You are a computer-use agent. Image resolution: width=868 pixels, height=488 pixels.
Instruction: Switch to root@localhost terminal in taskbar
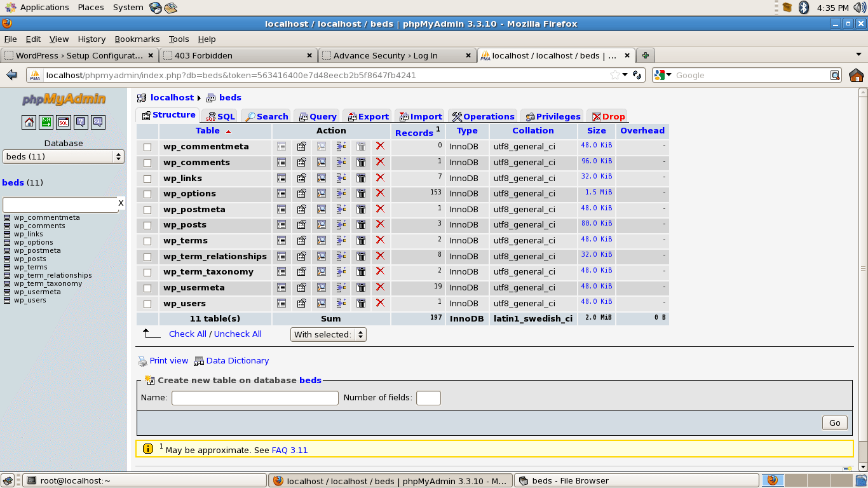point(145,480)
